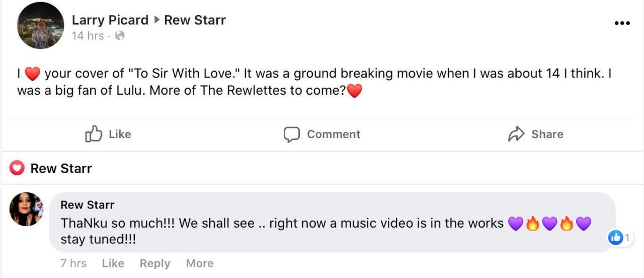This screenshot has width=644, height=278.
Task: Click the 14 hrs post timestamp
Action: [x=88, y=36]
